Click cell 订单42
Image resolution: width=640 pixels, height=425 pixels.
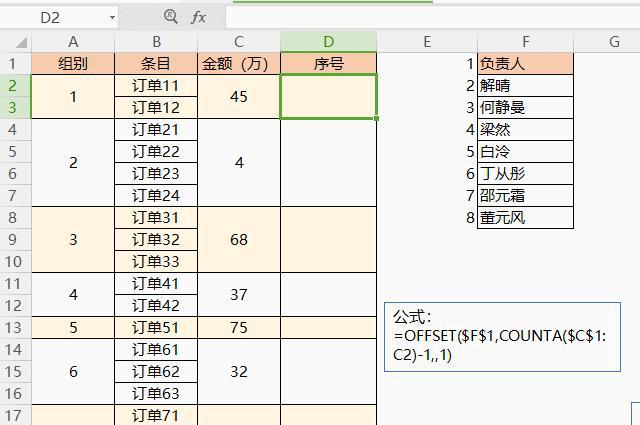coord(156,305)
